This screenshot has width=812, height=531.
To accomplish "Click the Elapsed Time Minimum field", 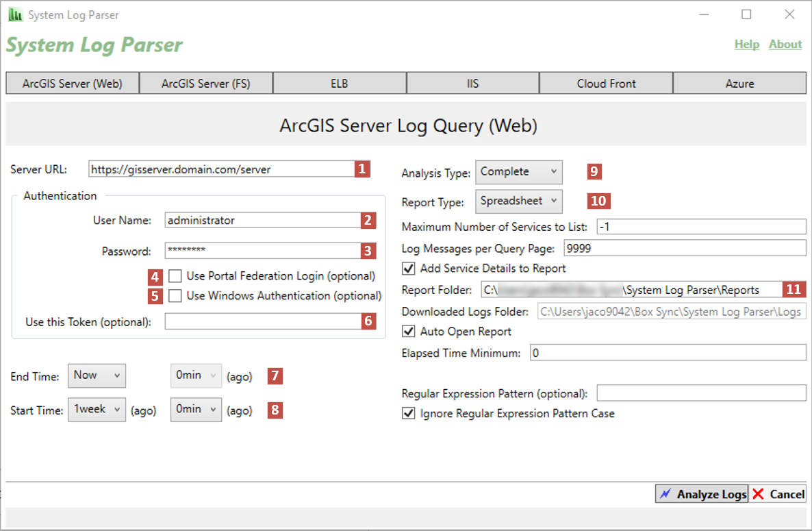I will (x=668, y=353).
